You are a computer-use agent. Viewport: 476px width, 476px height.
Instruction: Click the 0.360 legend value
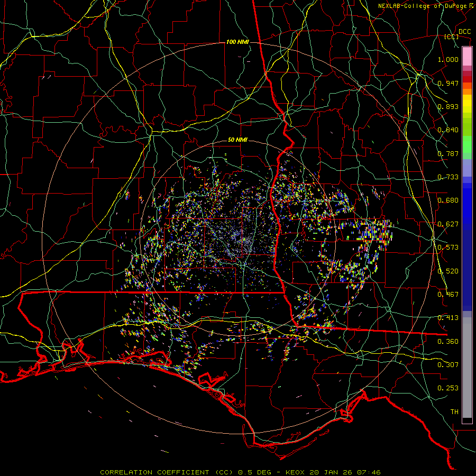pyautogui.click(x=448, y=342)
